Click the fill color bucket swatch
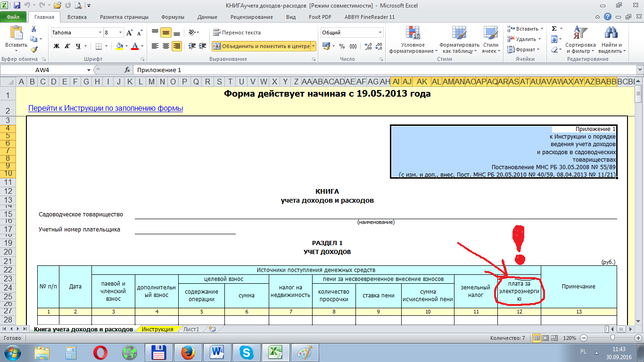Screen dimensions: 644x362 coord(119,46)
